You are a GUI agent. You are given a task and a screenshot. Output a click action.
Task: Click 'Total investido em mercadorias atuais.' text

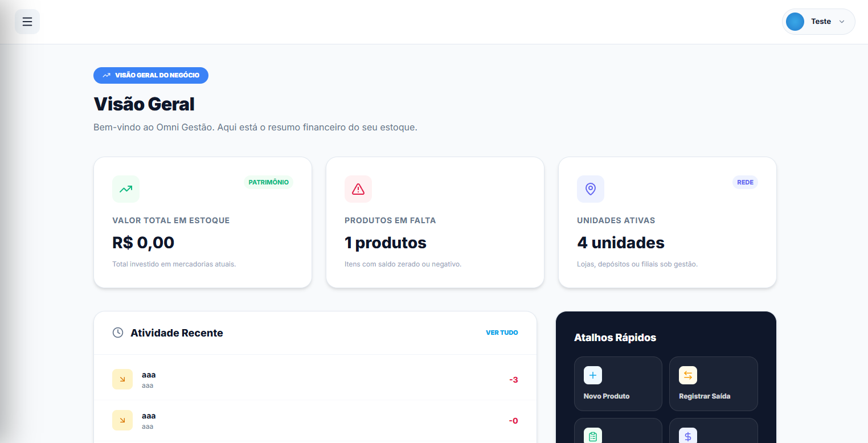174,264
